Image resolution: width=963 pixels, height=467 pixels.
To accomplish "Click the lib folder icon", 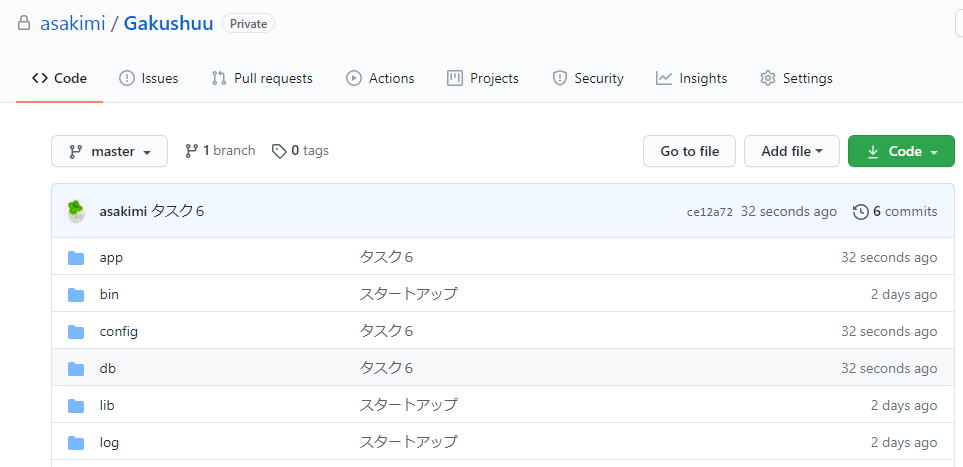I will coord(76,406).
